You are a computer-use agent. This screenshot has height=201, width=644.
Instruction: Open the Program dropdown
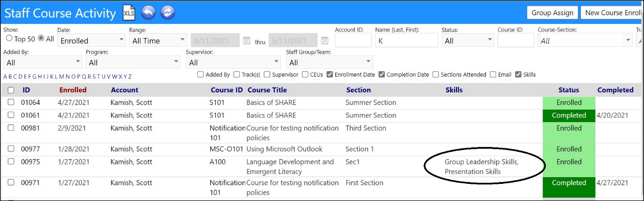coord(133,62)
